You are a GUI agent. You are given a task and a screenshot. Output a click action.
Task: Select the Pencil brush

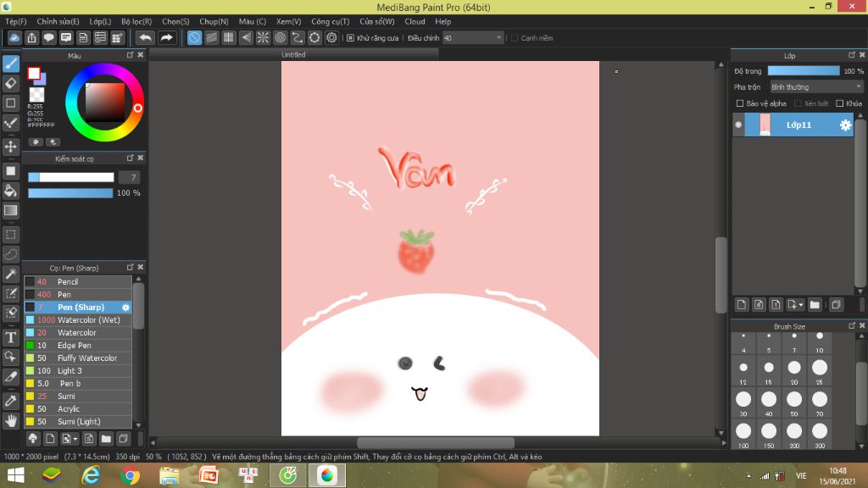coord(78,281)
